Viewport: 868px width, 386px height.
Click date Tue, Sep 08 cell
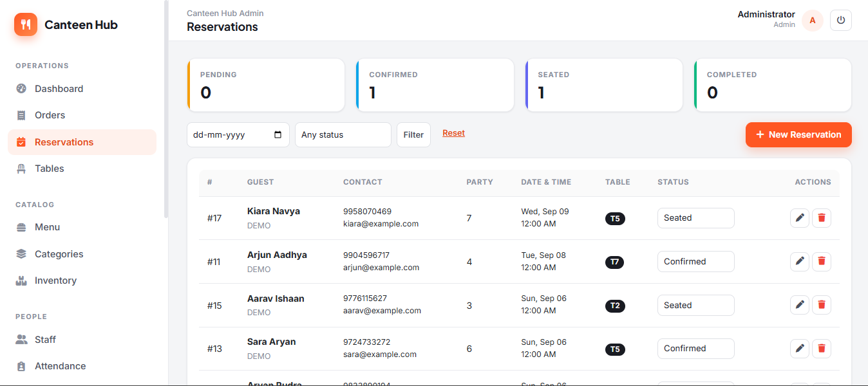pyautogui.click(x=543, y=255)
